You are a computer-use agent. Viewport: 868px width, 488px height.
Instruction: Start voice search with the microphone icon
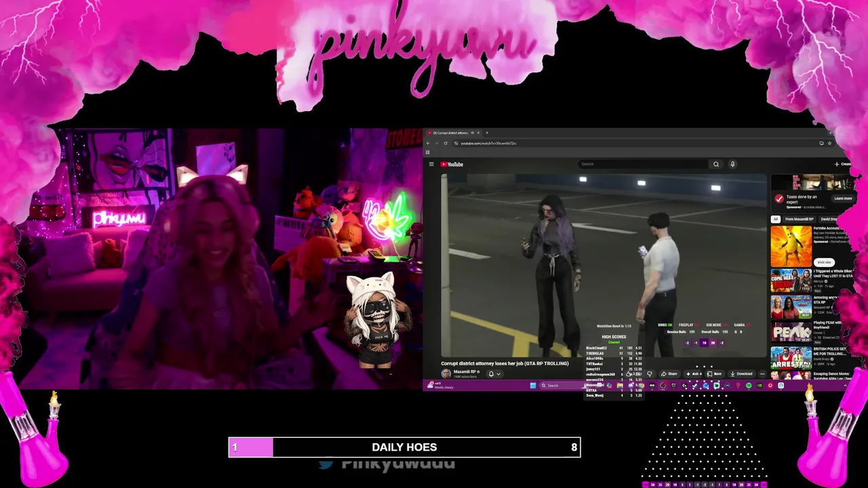coord(732,164)
